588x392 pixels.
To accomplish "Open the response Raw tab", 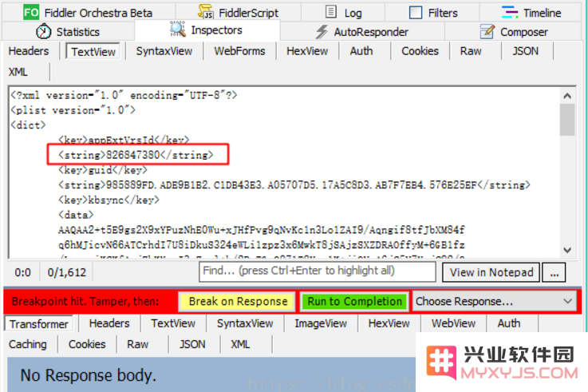I will point(137,344).
